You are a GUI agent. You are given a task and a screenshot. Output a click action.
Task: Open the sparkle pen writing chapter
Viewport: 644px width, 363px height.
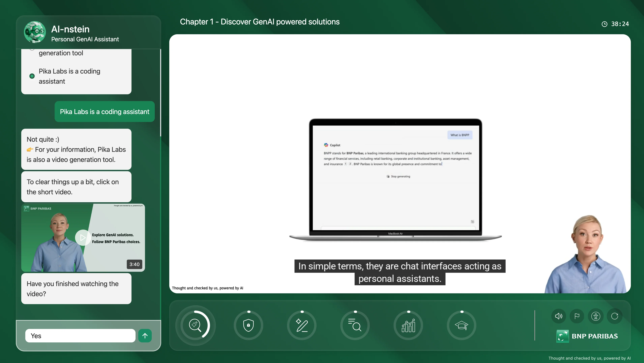(x=302, y=325)
